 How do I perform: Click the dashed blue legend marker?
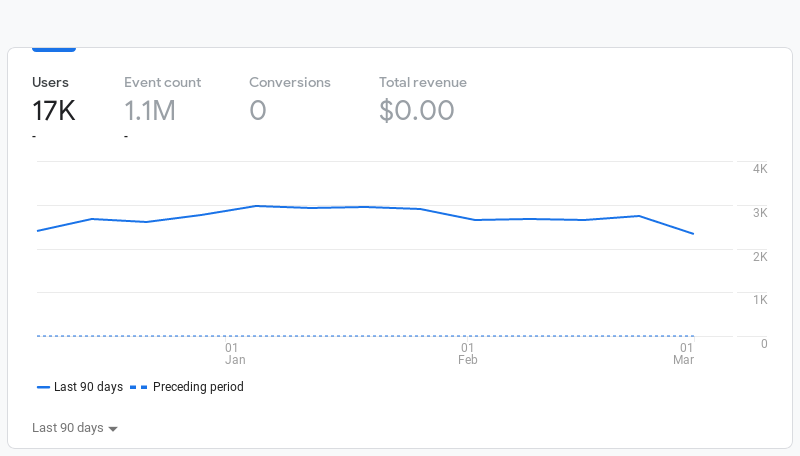(x=138, y=388)
